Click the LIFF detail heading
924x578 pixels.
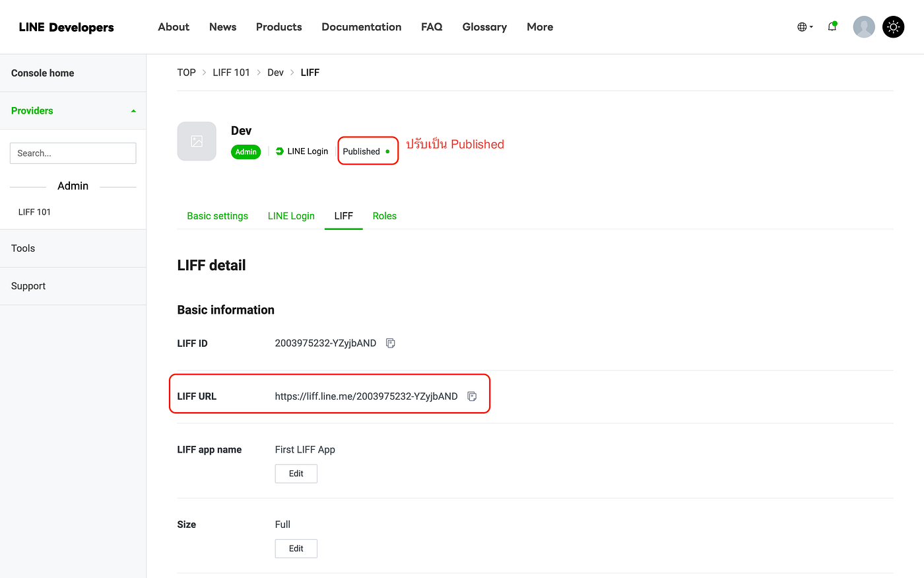211,266
